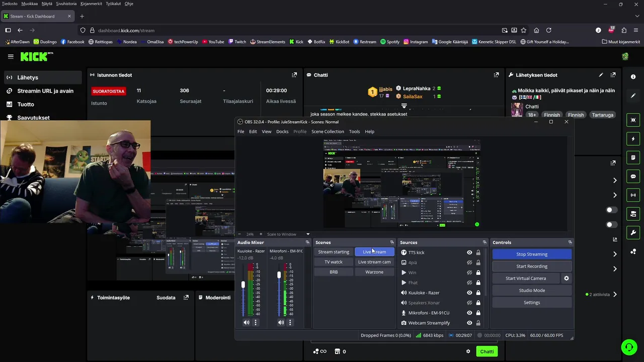Open virtual camera settings gear
Viewport: 644px width, 362px height.
567,278
